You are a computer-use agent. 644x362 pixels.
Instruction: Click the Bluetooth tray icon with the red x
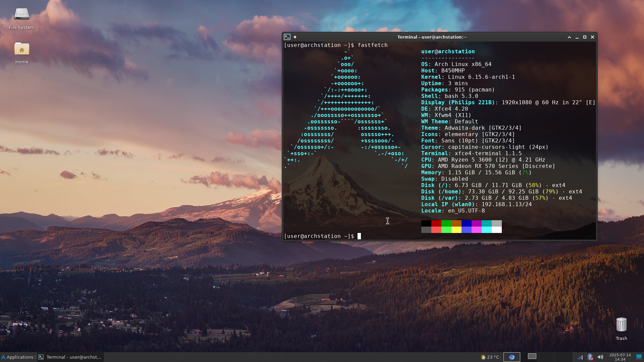point(590,357)
